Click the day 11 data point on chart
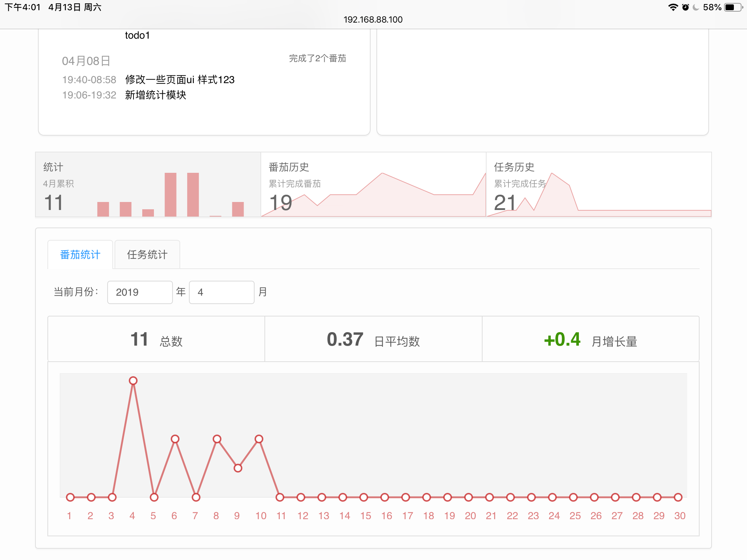The height and width of the screenshot is (560, 747). (x=280, y=497)
